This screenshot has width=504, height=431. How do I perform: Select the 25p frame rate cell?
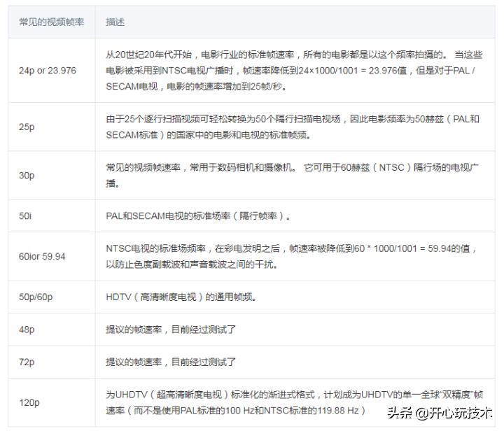tap(51, 127)
